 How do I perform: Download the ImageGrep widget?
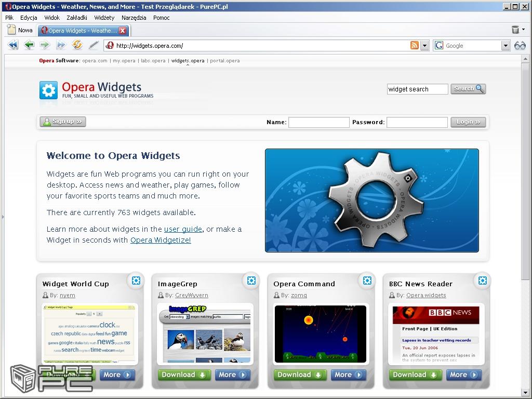(x=184, y=375)
